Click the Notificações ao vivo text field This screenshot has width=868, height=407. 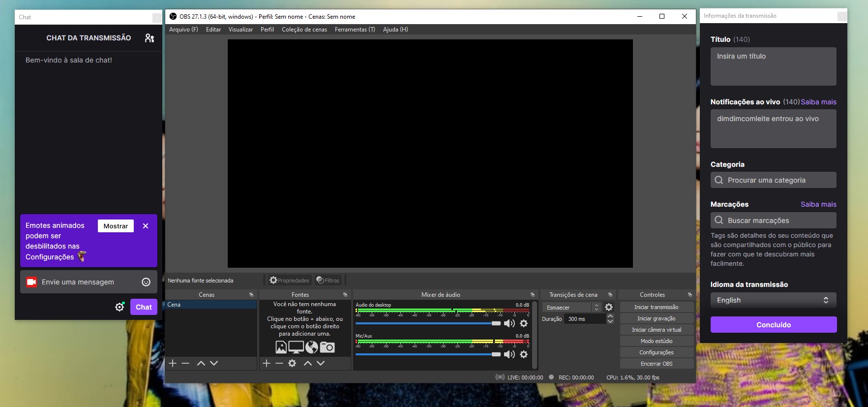click(773, 128)
